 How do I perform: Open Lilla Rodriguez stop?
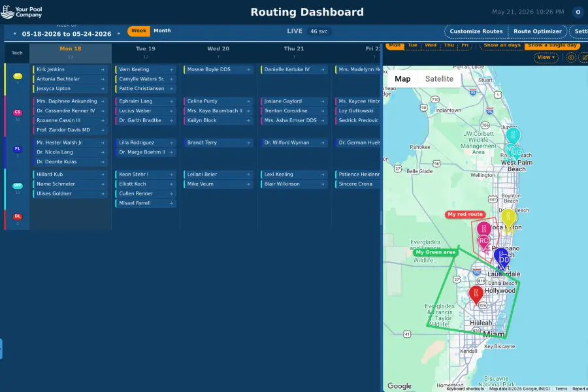(x=146, y=142)
